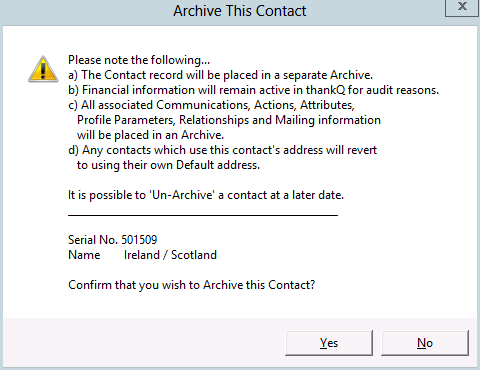The image size is (480, 370).
Task: Click the name Ireland / Scotland
Action: pos(170,255)
